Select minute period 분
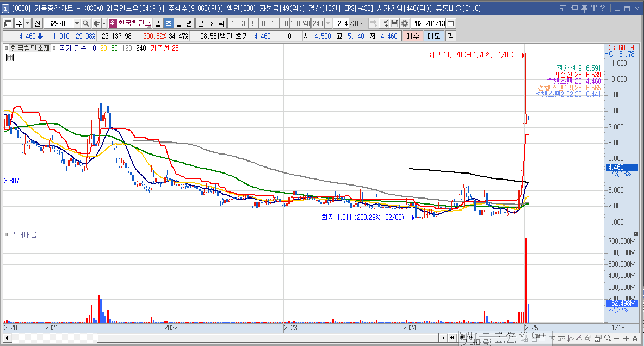This screenshot has width=644, height=346. (x=200, y=24)
